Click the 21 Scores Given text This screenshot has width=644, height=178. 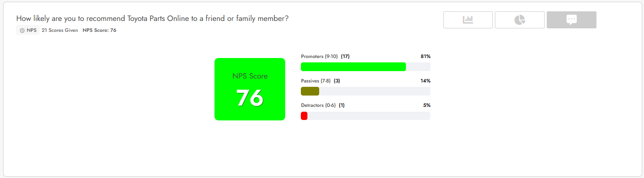(60, 31)
